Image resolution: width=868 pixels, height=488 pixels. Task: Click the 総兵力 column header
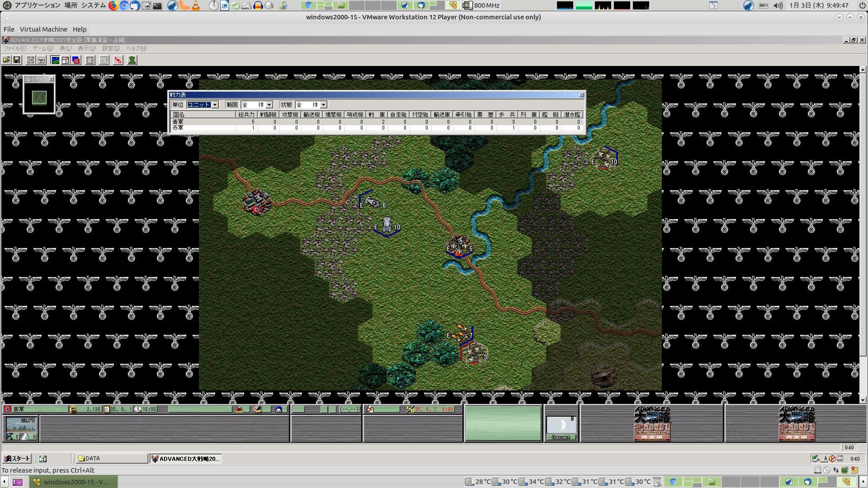click(246, 115)
